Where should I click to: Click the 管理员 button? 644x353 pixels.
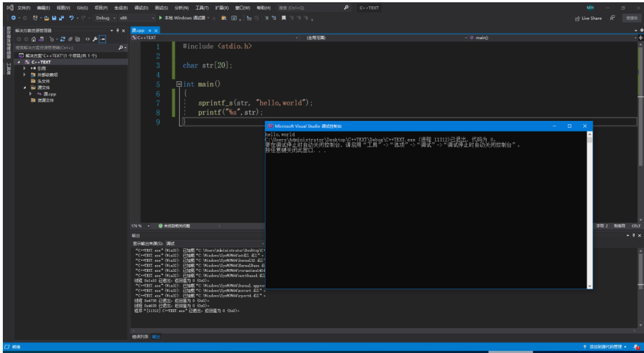(x=632, y=18)
